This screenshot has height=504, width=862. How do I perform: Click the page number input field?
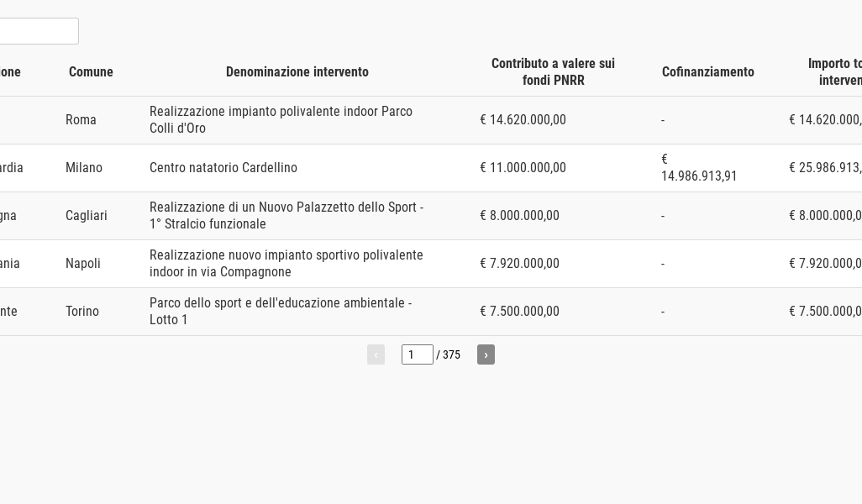(x=418, y=354)
